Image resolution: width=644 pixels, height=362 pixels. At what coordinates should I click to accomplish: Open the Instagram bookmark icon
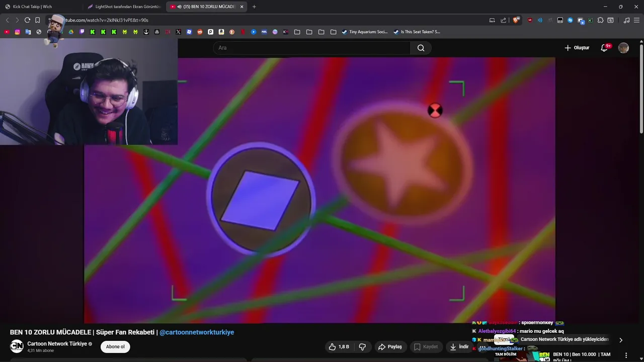pos(17,32)
